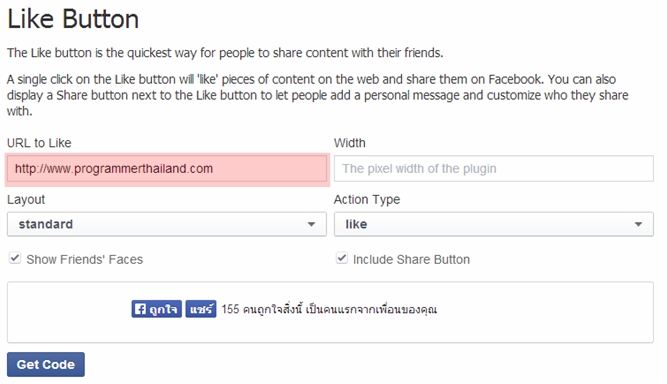Image resolution: width=667 pixels, height=384 pixels.
Task: Toggle the Show Friends' Faces checkbox
Action: [15, 258]
